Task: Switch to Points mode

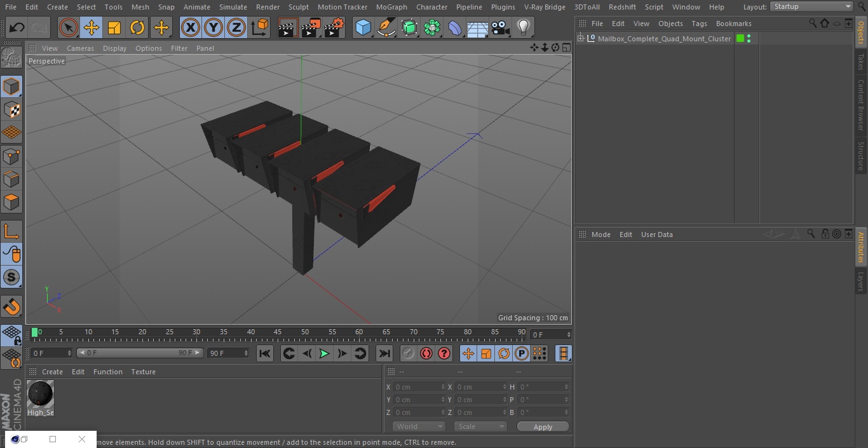Action: pyautogui.click(x=11, y=156)
